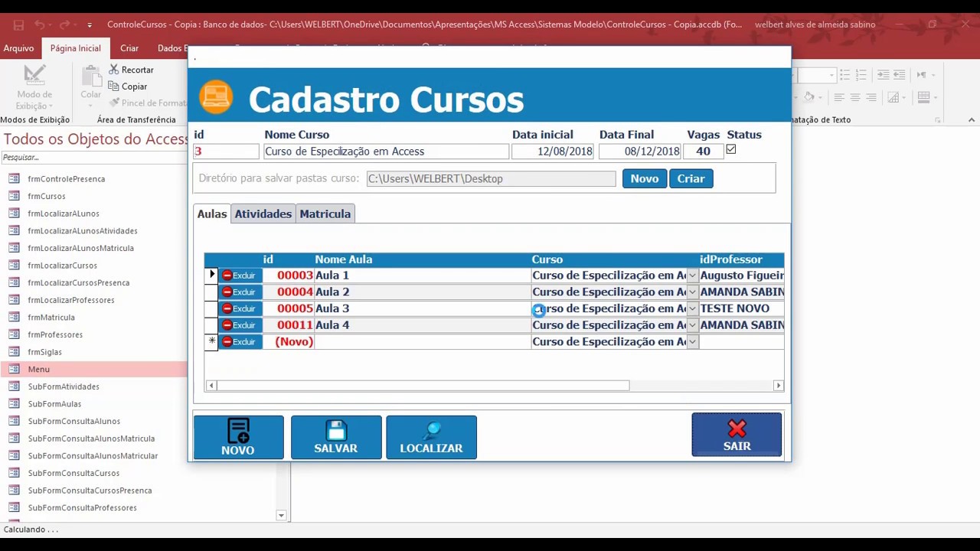This screenshot has height=551, width=980.
Task: Click the gridlines icon in ribbon
Action: tap(893, 97)
